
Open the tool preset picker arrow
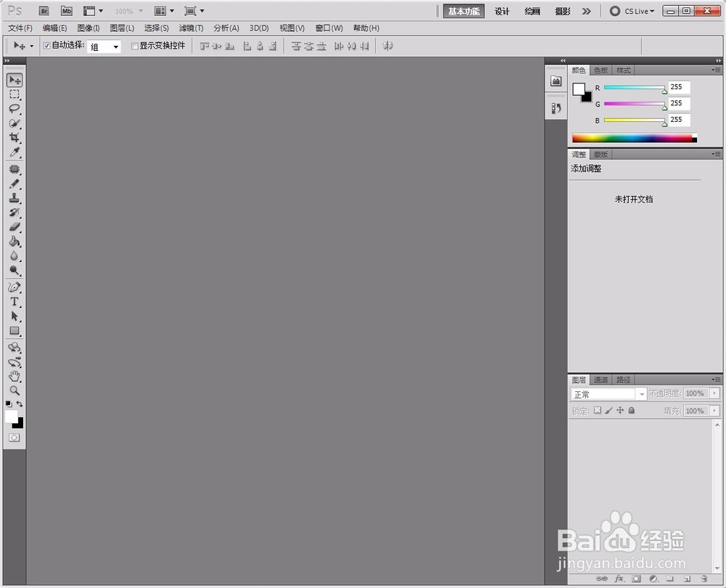31,46
